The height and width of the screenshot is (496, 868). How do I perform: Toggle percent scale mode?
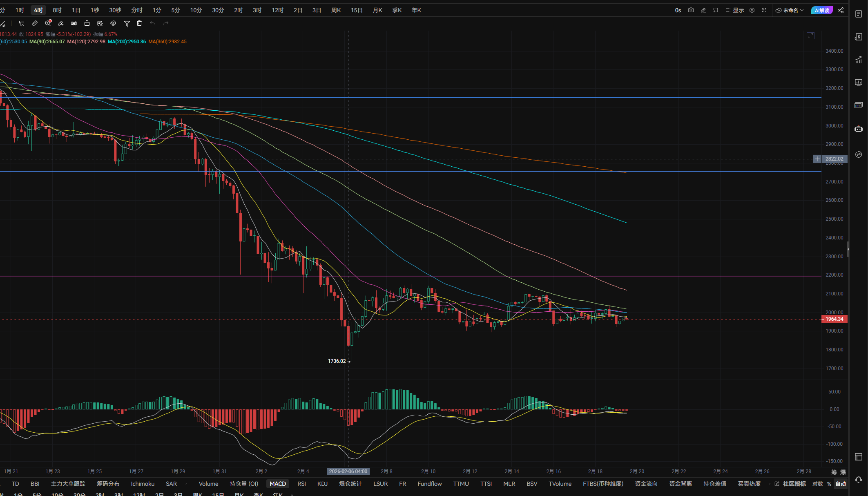click(x=829, y=484)
